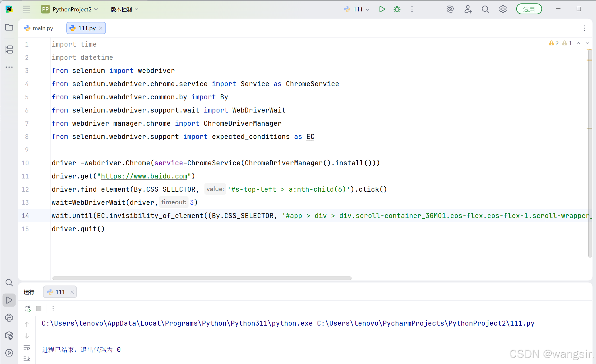The height and width of the screenshot is (364, 596).
Task: Open the IDE settings gear
Action: click(503, 9)
